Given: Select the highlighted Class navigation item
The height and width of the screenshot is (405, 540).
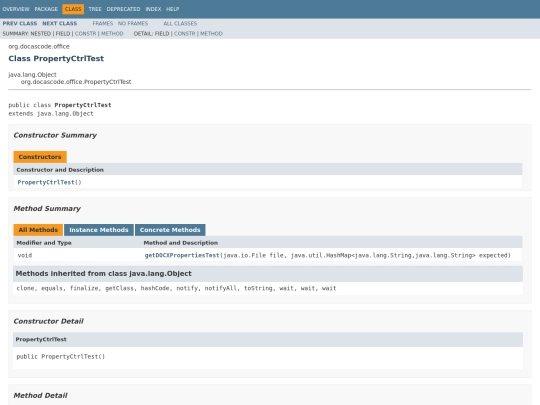Looking at the screenshot, I should click(x=73, y=9).
